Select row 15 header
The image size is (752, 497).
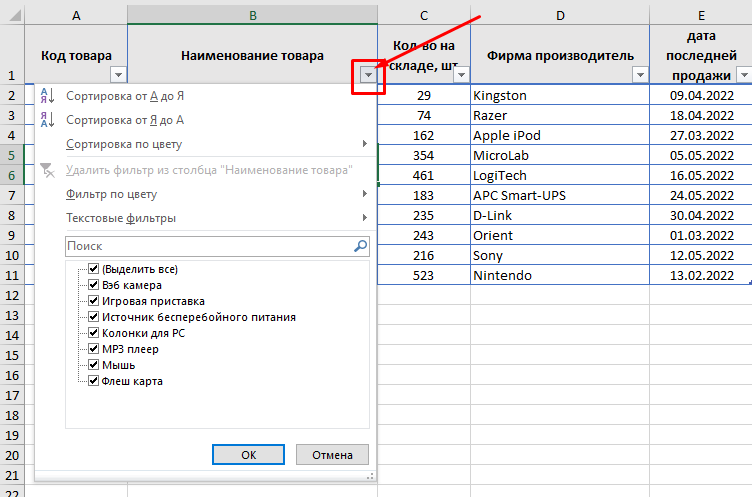coord(12,355)
